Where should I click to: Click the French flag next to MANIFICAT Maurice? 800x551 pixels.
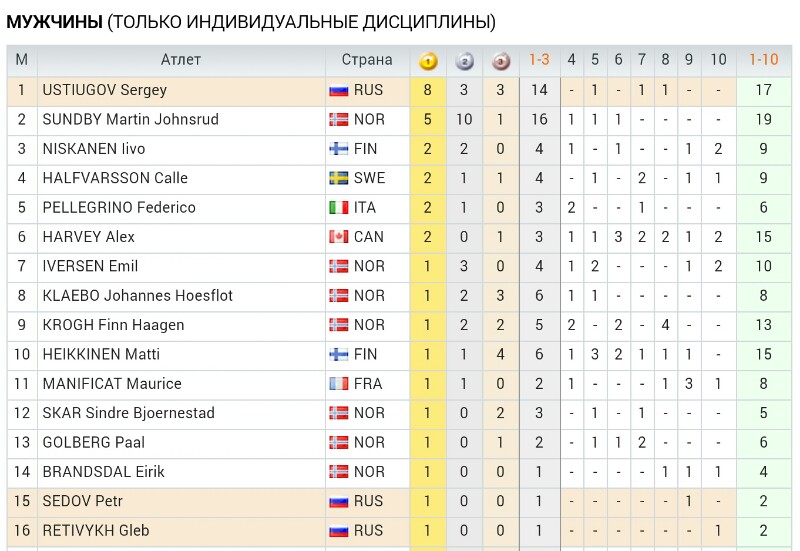point(338,384)
